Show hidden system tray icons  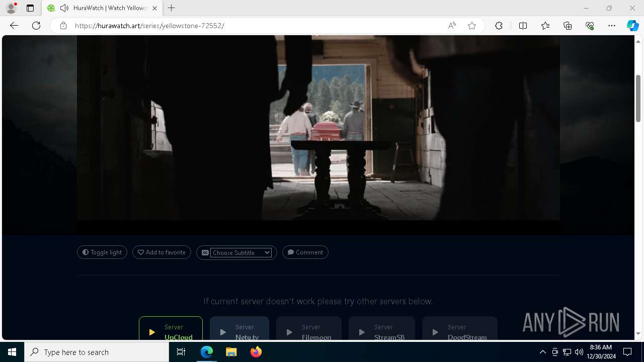pyautogui.click(x=542, y=352)
